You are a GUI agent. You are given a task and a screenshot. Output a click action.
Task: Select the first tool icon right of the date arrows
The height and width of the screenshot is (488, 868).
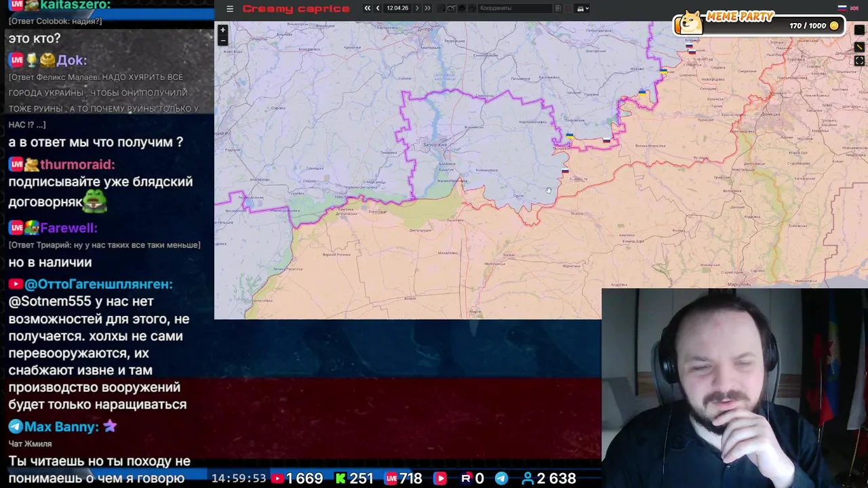pos(441,8)
